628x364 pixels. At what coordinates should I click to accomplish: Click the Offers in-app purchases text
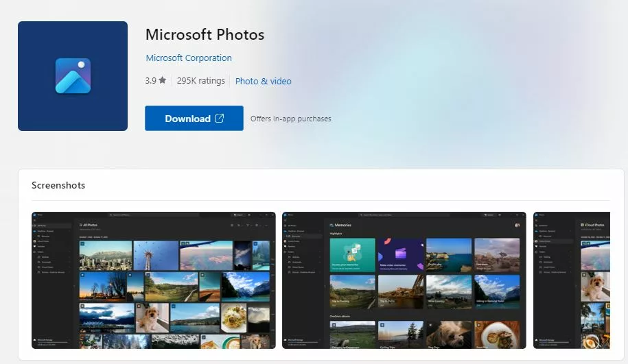point(291,119)
